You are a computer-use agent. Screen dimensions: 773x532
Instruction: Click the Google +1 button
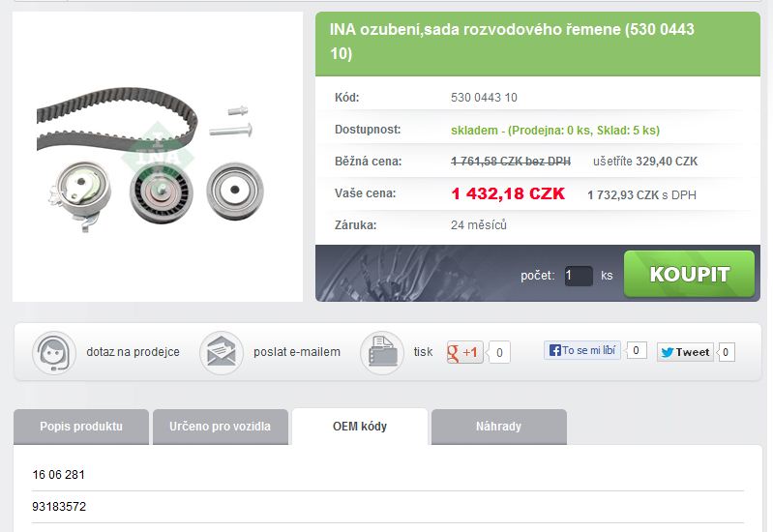465,352
